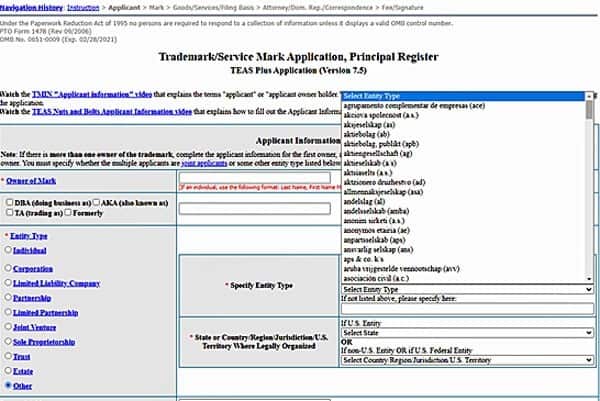Select the Joint Venture radio button

click(8, 327)
